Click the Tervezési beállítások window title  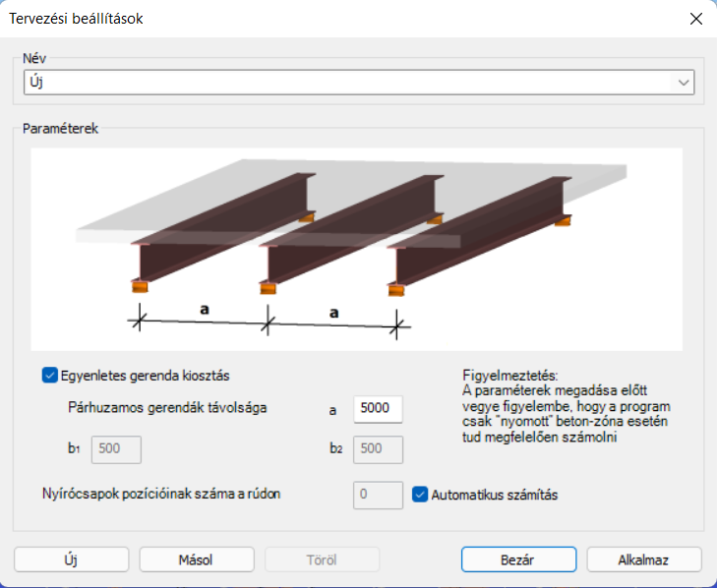(x=76, y=19)
